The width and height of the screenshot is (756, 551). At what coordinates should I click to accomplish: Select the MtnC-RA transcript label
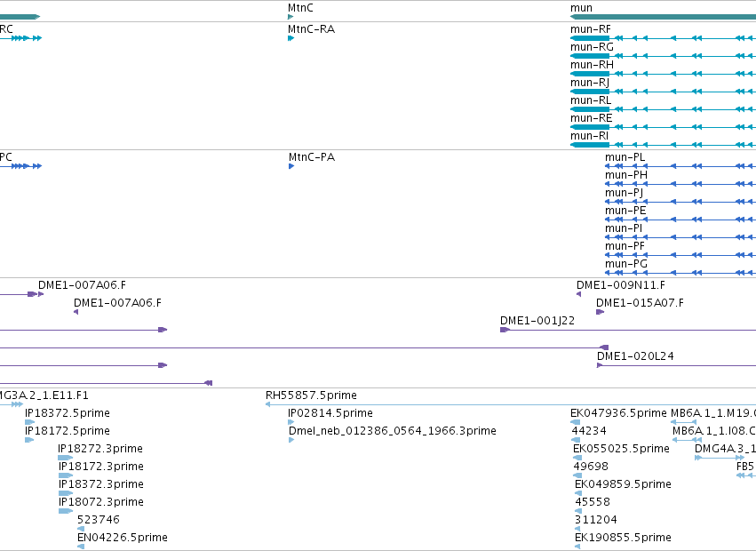[x=312, y=29]
